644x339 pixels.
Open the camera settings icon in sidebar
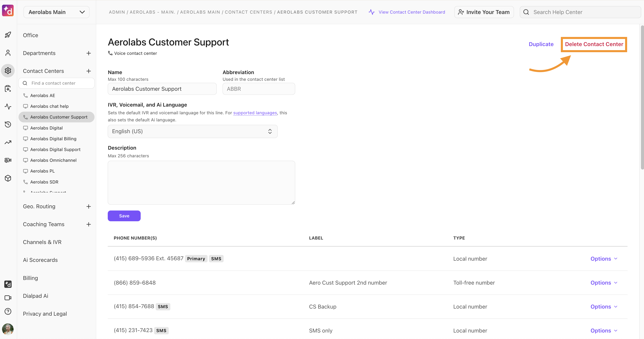coord(8,160)
